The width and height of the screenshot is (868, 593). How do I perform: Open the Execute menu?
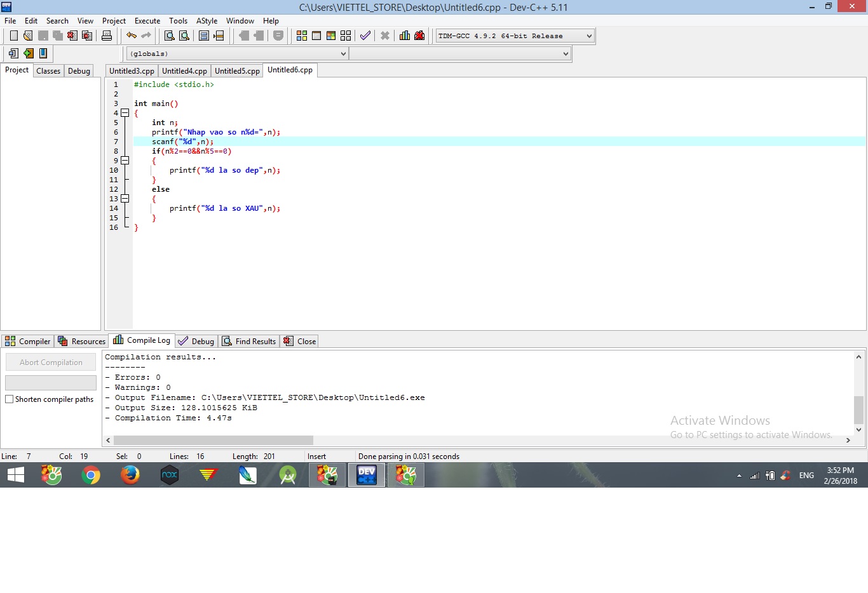pos(147,21)
